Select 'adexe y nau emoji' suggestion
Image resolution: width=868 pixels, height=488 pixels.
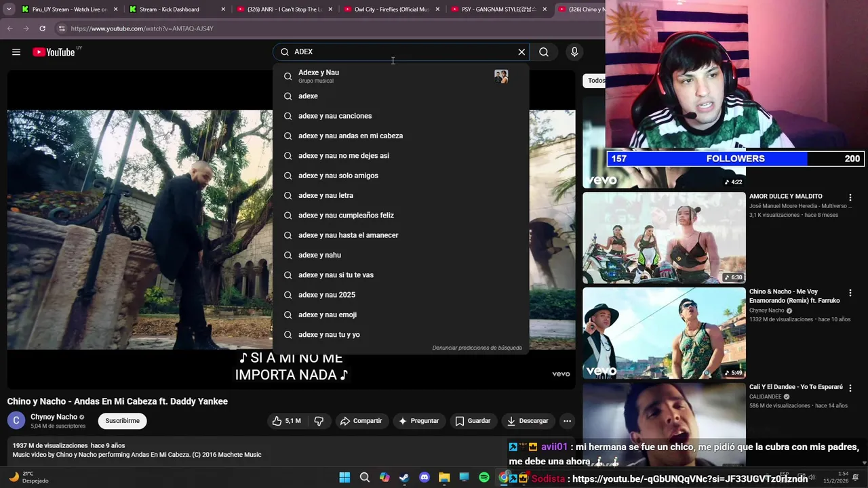click(x=401, y=314)
